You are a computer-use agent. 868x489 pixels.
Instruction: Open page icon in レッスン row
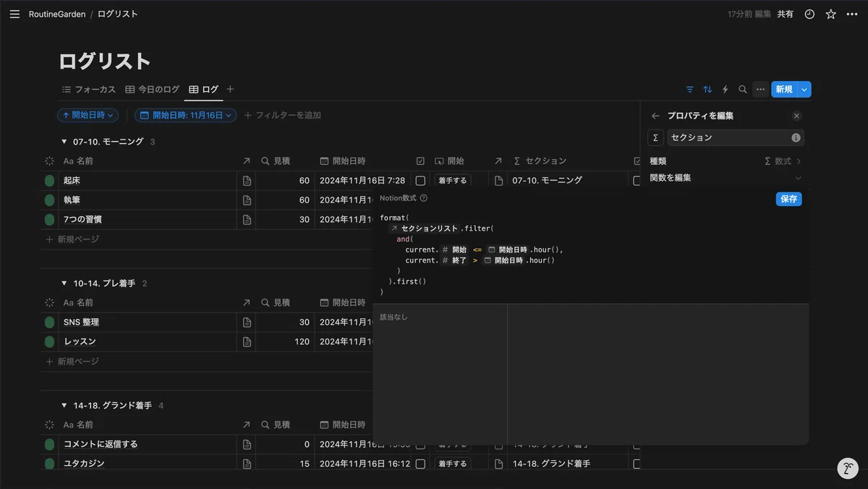pos(247,341)
